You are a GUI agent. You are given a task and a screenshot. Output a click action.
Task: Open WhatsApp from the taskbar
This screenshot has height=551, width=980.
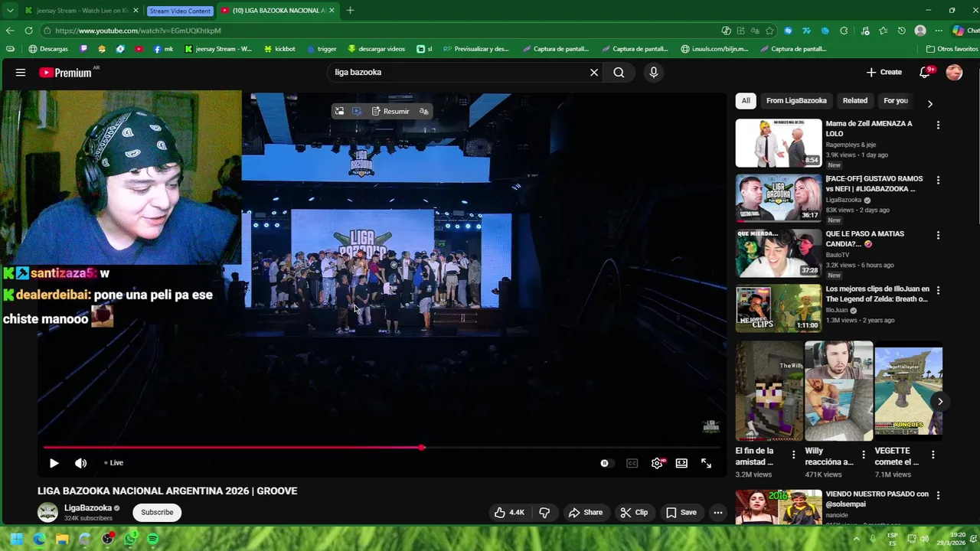click(130, 539)
